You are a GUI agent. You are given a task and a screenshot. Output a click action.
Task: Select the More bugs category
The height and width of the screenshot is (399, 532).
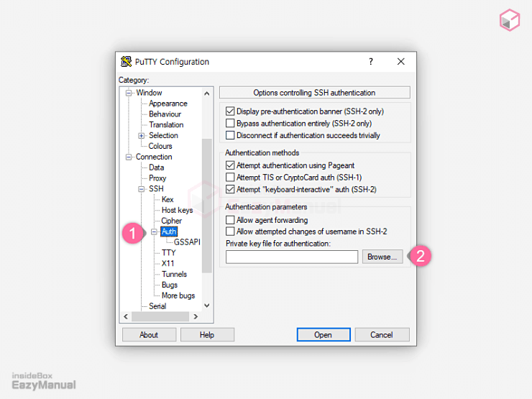pos(178,295)
